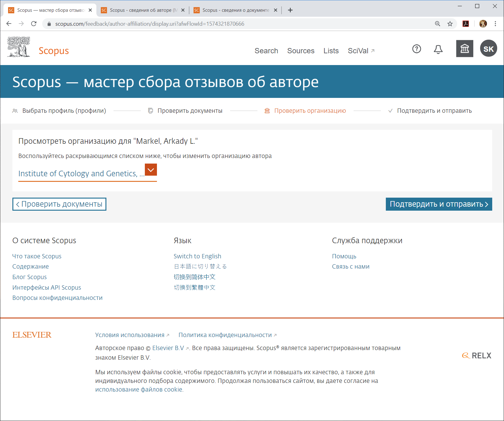Open the Chrome profile avatar picture
The width and height of the screenshot is (504, 421).
[x=483, y=24]
